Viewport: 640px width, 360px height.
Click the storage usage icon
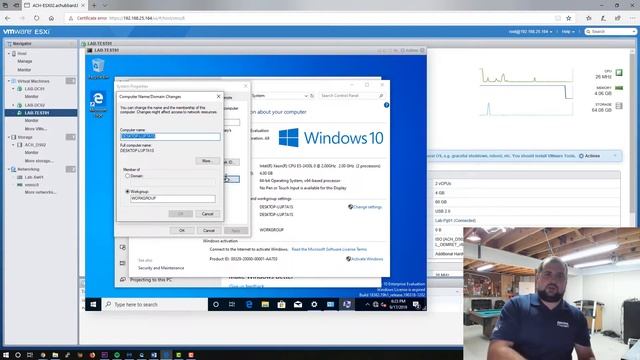tap(619, 106)
